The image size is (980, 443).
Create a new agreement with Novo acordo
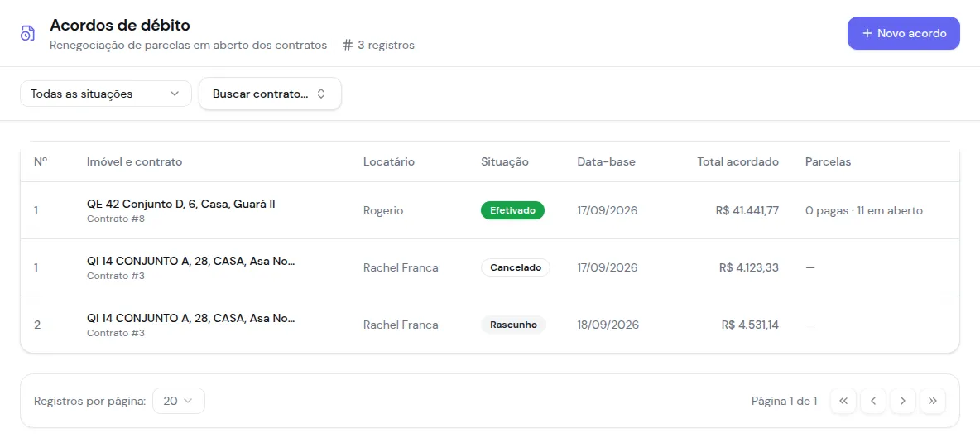(x=904, y=33)
